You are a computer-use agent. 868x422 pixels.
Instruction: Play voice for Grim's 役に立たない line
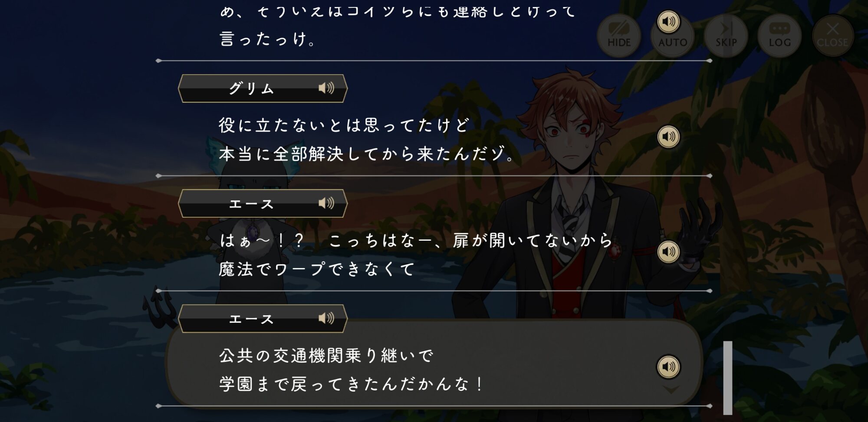[668, 137]
